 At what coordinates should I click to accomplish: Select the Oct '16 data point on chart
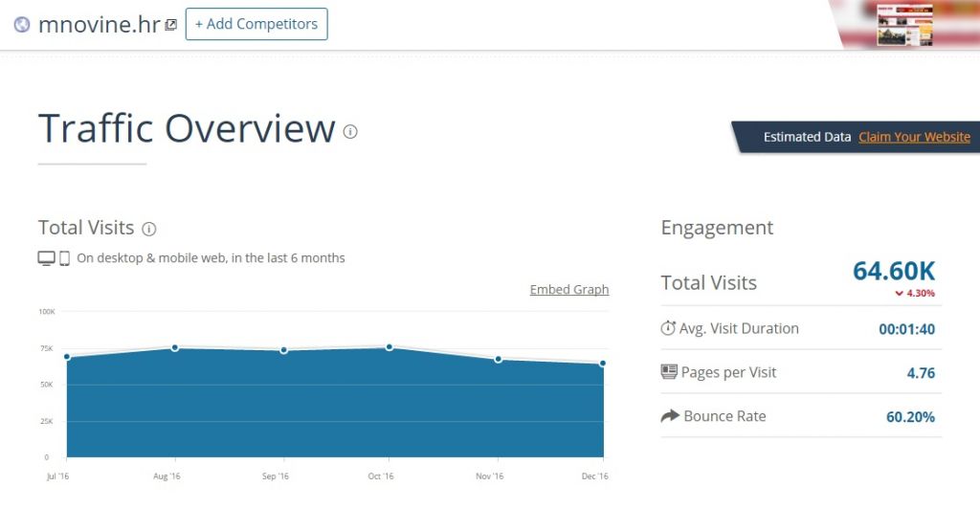[390, 346]
